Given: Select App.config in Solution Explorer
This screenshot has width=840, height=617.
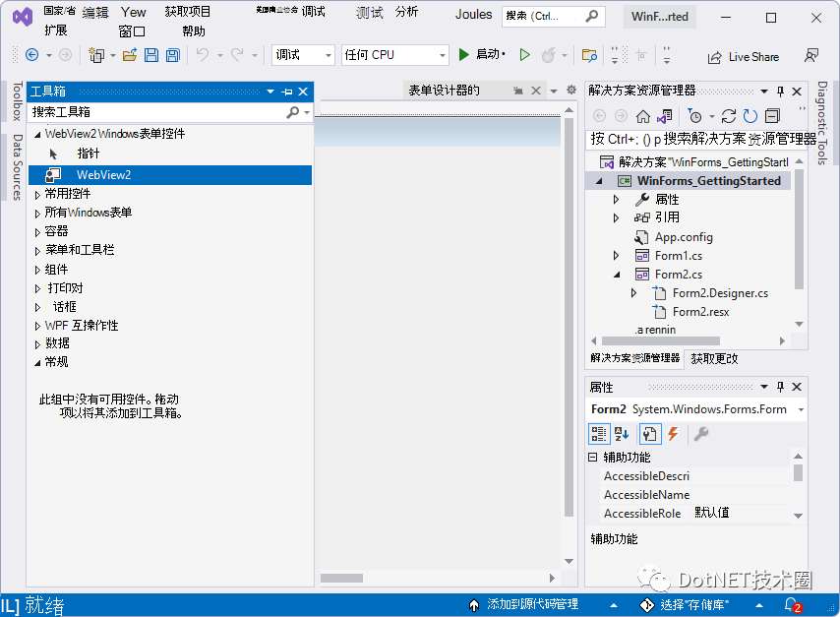Looking at the screenshot, I should [684, 237].
